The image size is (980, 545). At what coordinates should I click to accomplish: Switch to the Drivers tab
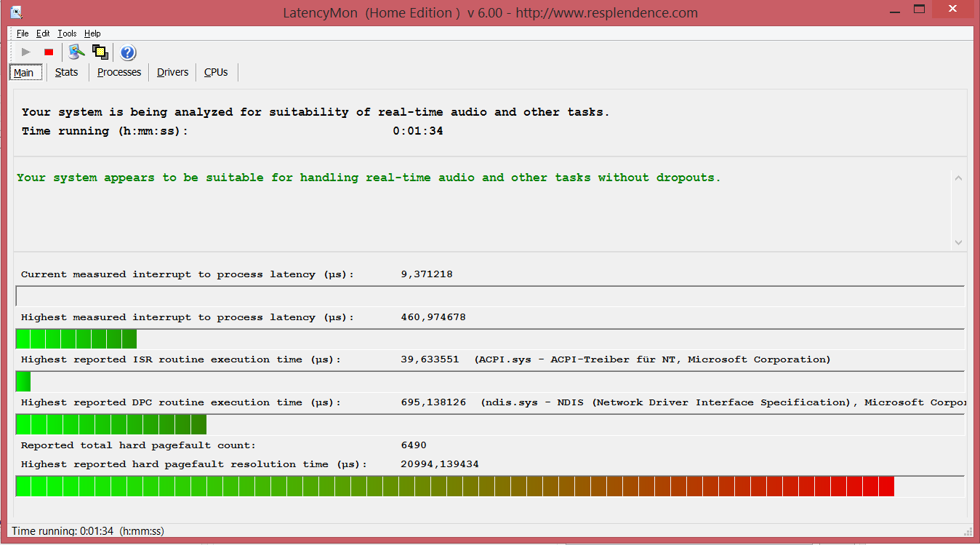(x=172, y=72)
